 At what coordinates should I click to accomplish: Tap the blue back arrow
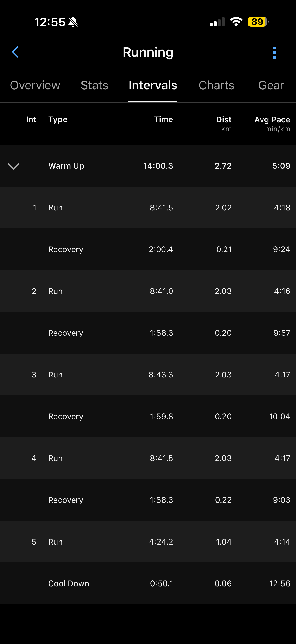pyautogui.click(x=15, y=52)
